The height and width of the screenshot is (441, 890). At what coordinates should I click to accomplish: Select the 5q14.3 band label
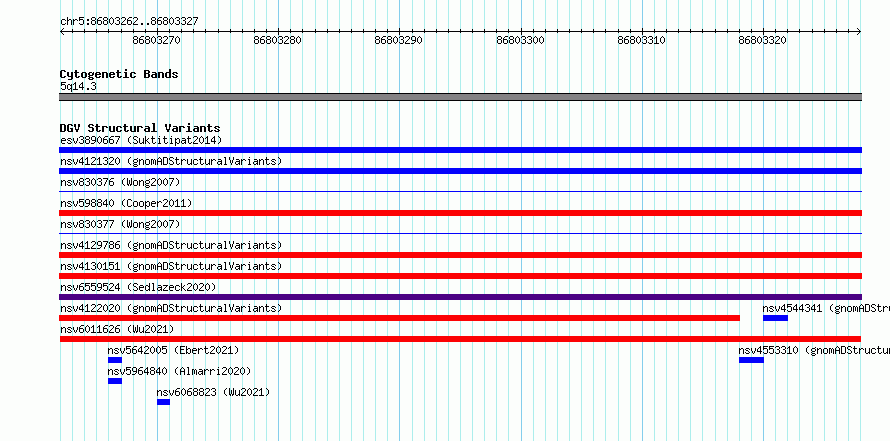tap(78, 86)
